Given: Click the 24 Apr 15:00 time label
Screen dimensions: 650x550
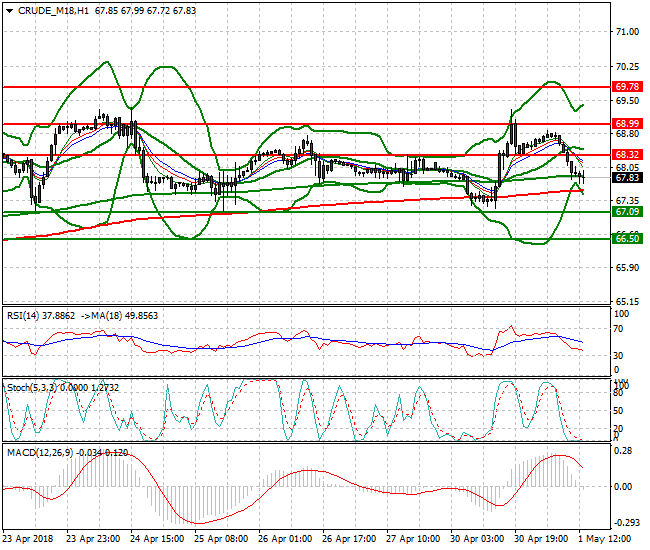Looking at the screenshot, I should click(x=157, y=539).
